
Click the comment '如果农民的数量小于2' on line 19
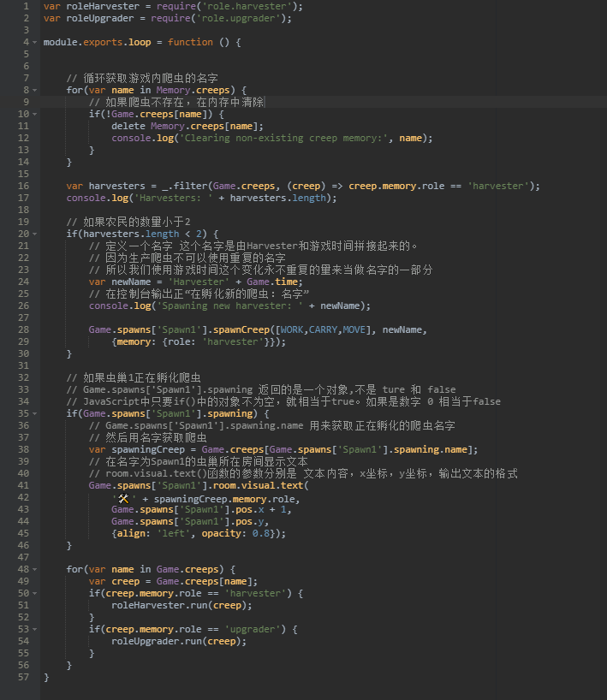coord(128,222)
